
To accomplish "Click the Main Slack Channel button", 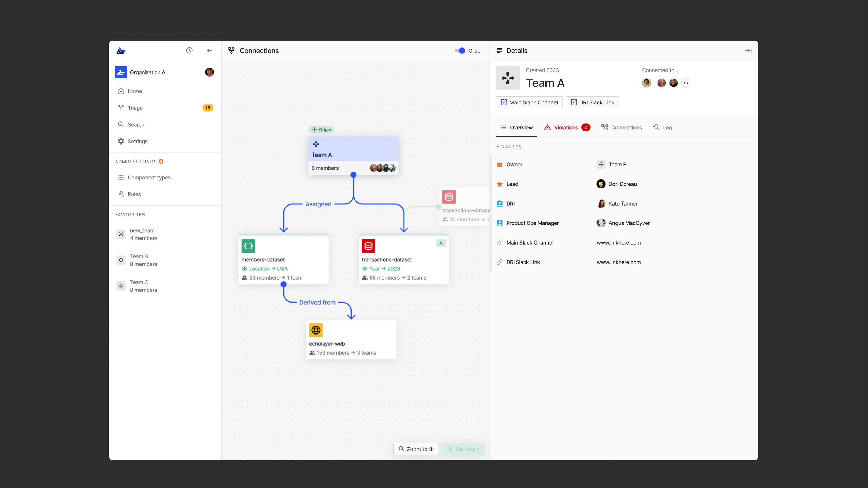I will (529, 102).
